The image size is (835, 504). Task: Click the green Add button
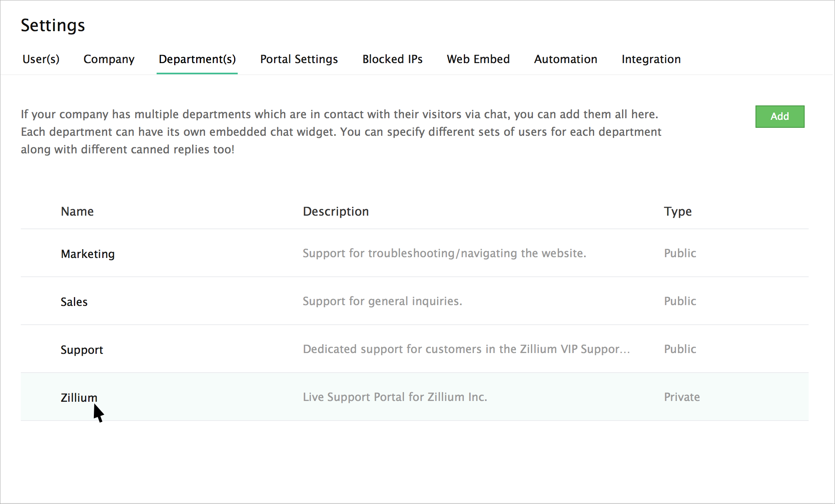(779, 117)
